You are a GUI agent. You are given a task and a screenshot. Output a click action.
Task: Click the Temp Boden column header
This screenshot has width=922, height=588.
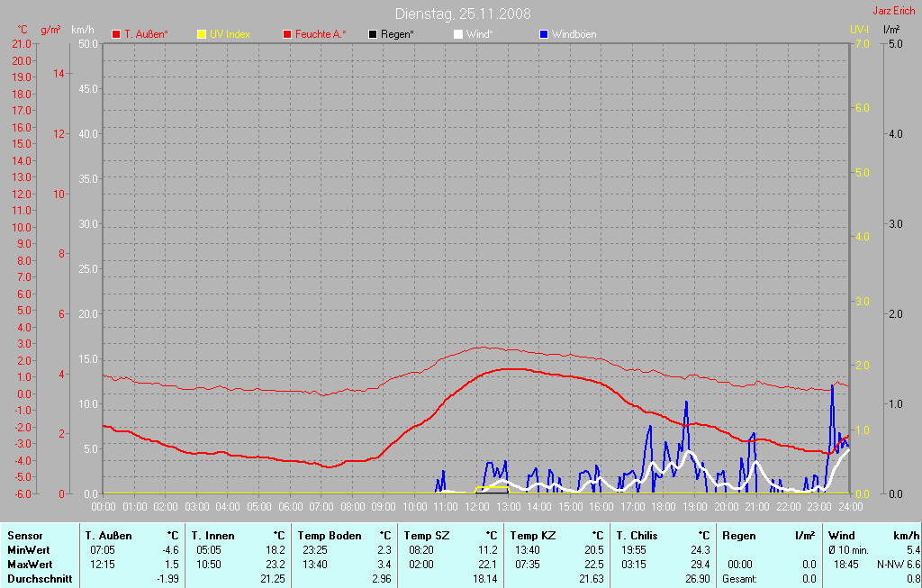pyautogui.click(x=330, y=536)
